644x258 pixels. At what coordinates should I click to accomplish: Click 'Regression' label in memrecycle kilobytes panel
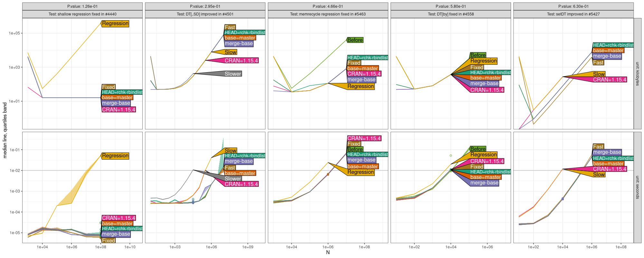[361, 86]
